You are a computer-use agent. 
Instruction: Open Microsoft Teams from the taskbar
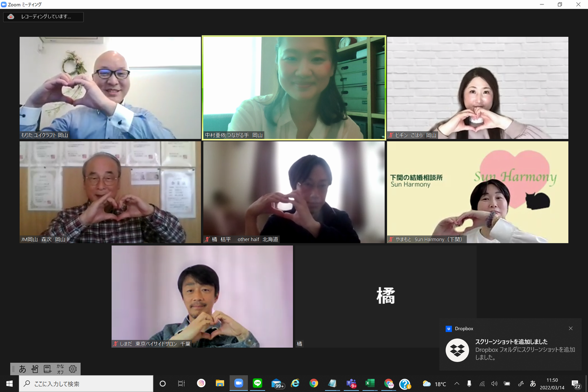click(351, 383)
